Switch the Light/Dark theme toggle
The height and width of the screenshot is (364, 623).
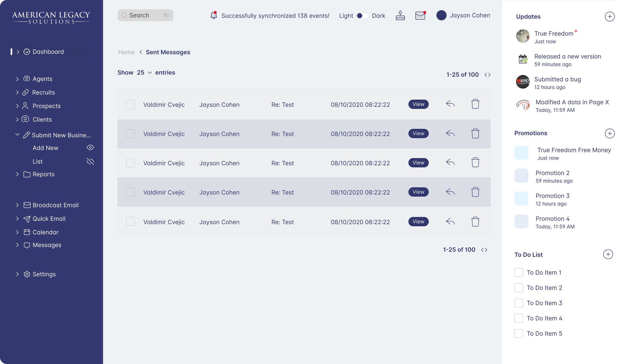362,16
